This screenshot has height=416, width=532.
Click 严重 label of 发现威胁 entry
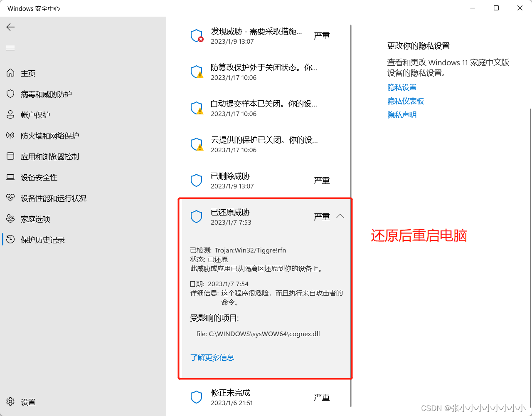click(x=322, y=36)
